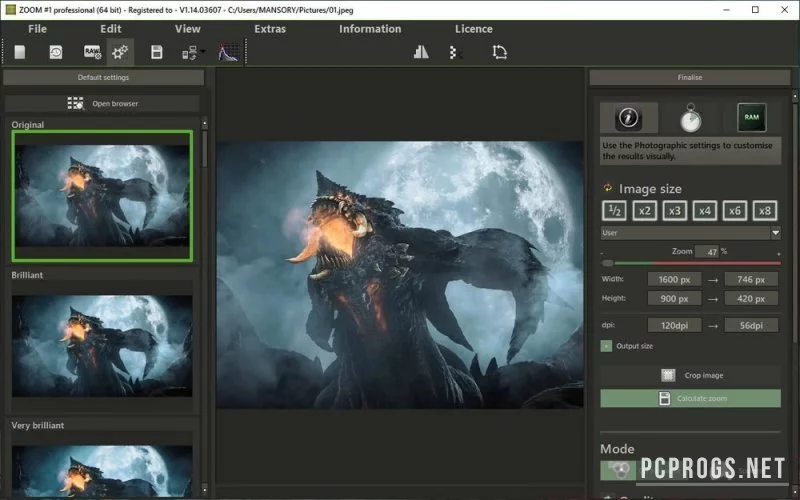Click the information 'i' icon

629,117
